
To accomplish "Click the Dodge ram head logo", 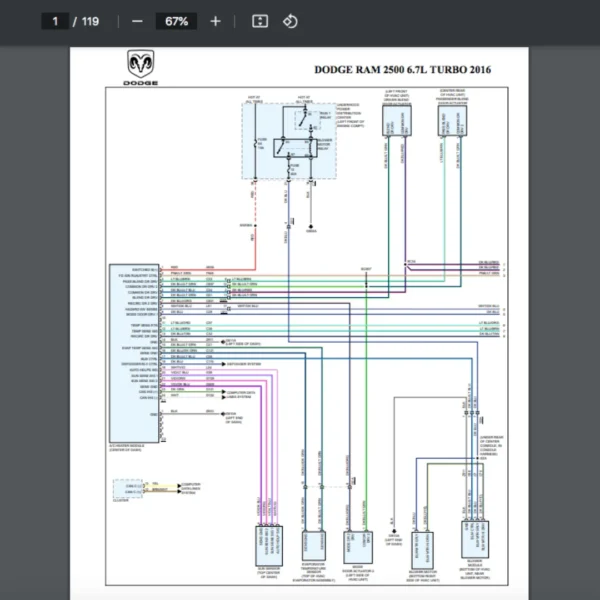I will click(139, 63).
